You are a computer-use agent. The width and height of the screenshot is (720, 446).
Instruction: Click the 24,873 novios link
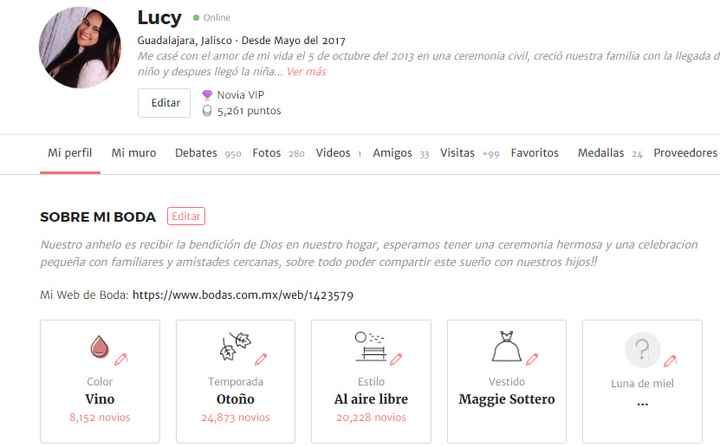[235, 418]
